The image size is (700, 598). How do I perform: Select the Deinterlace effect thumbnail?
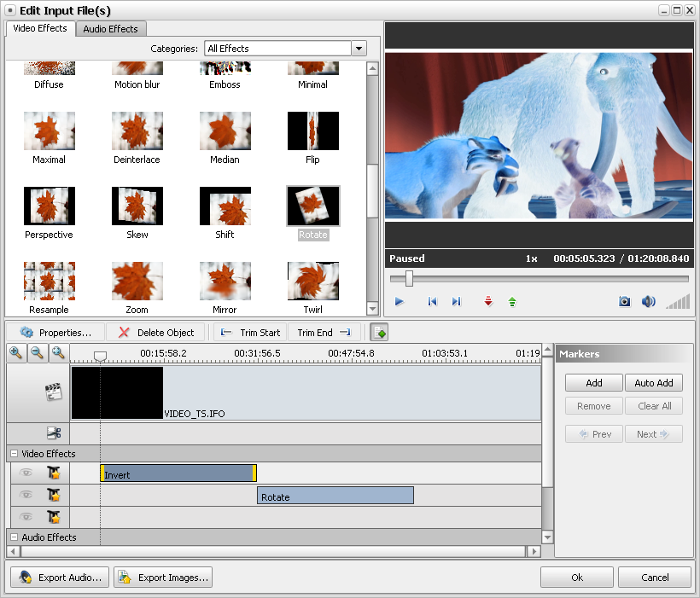coord(137,131)
